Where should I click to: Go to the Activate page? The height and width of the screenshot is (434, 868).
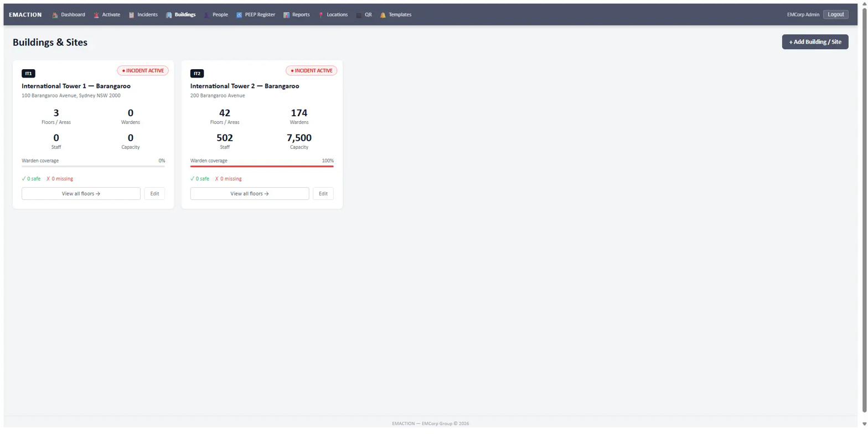111,15
